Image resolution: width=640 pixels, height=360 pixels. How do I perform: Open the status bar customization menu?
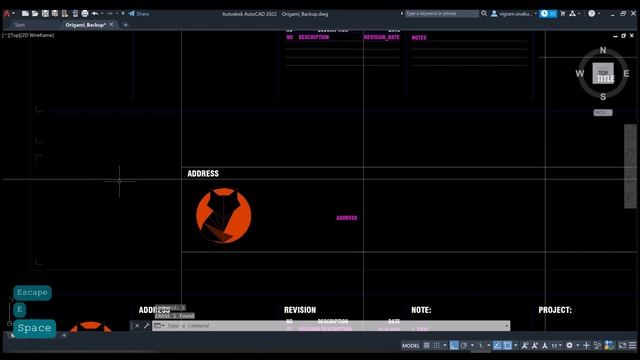tap(632, 346)
